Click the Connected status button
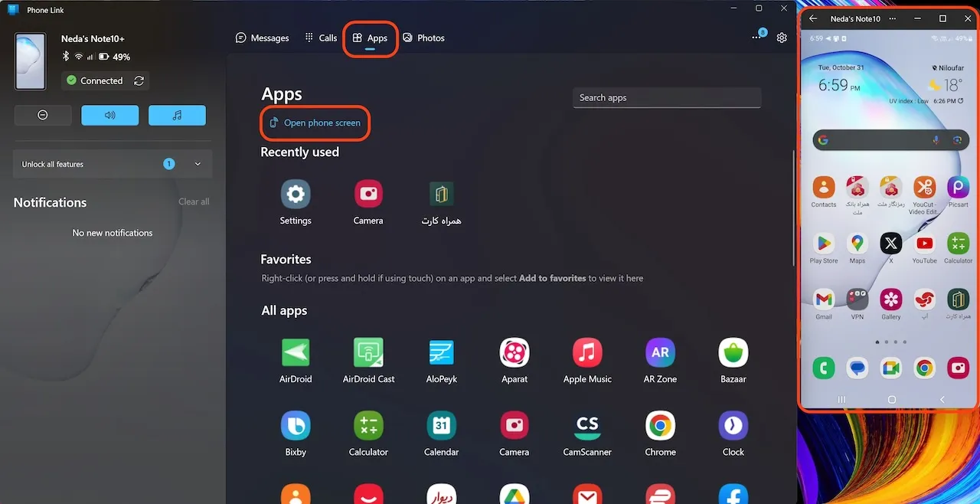The width and height of the screenshot is (980, 504). click(93, 80)
